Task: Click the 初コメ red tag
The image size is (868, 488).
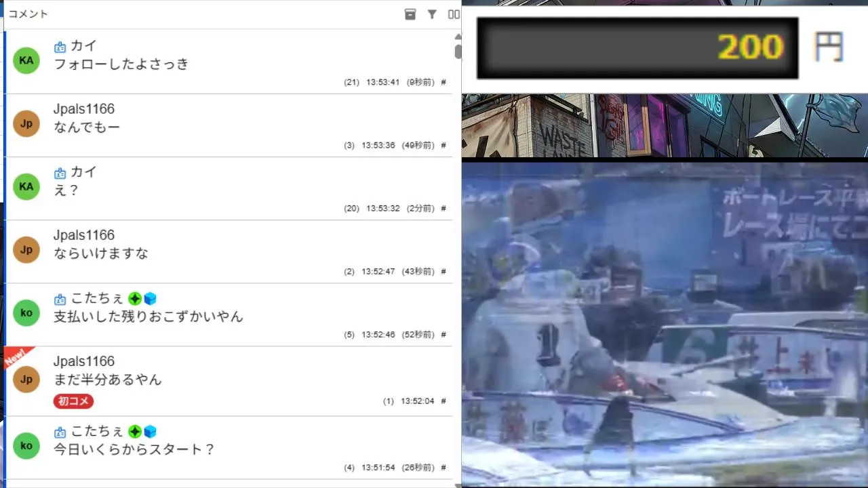Action: (73, 401)
